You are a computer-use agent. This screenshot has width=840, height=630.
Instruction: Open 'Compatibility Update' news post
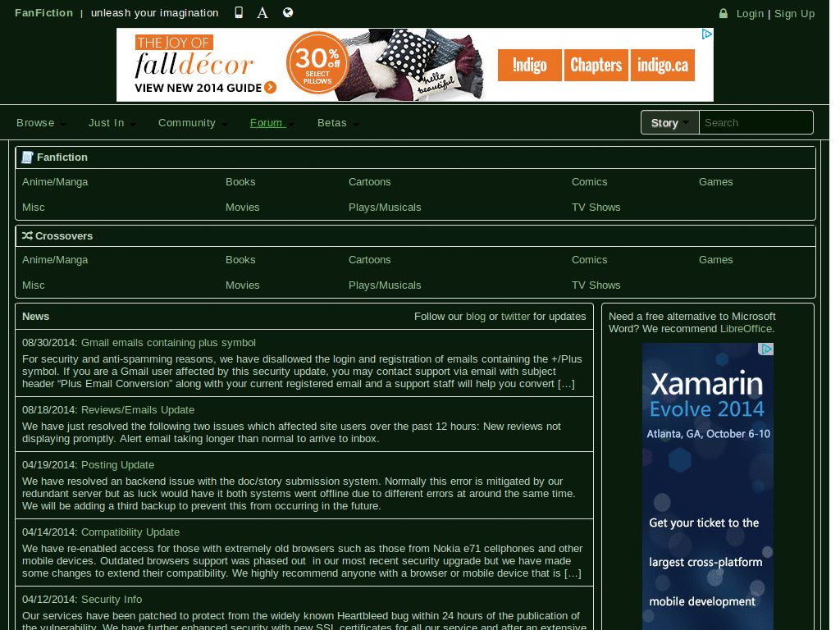point(130,532)
